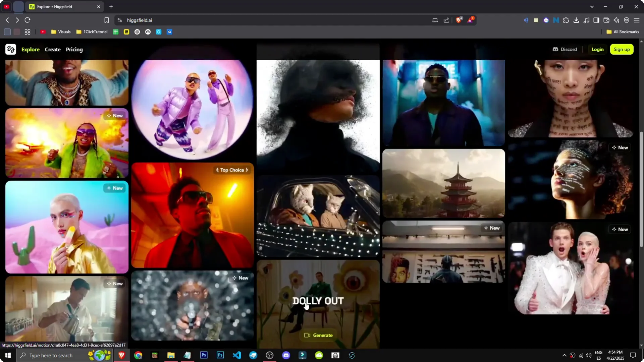
Task: Open the browser extensions puzzle icon
Action: (x=566, y=20)
